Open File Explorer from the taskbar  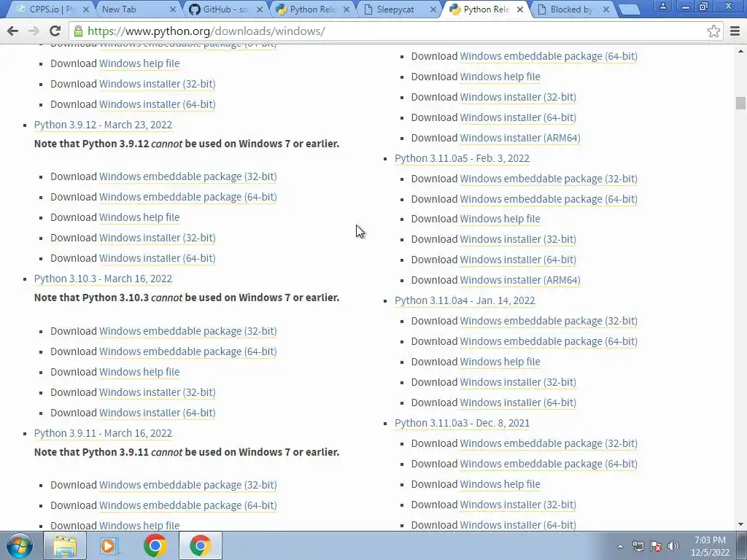pyautogui.click(x=65, y=545)
